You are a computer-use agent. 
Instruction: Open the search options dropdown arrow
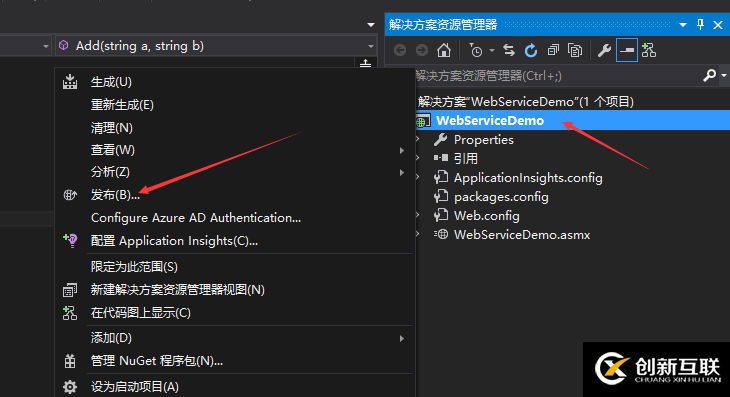point(724,75)
